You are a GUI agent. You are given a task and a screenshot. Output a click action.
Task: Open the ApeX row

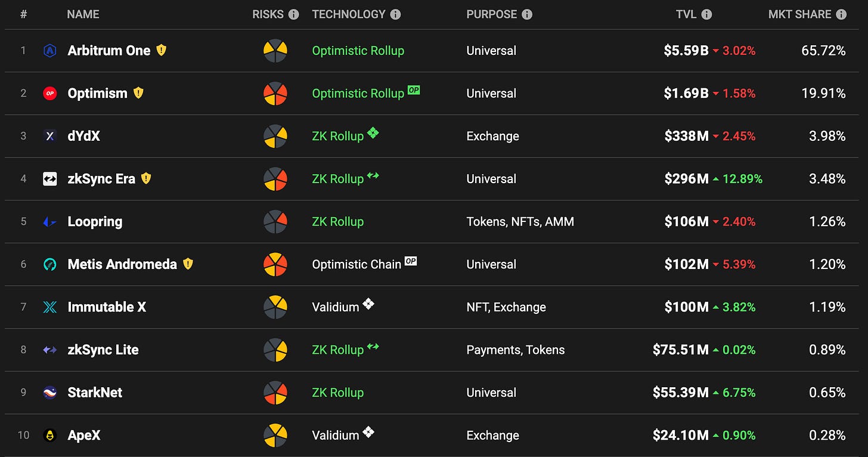pyautogui.click(x=434, y=436)
